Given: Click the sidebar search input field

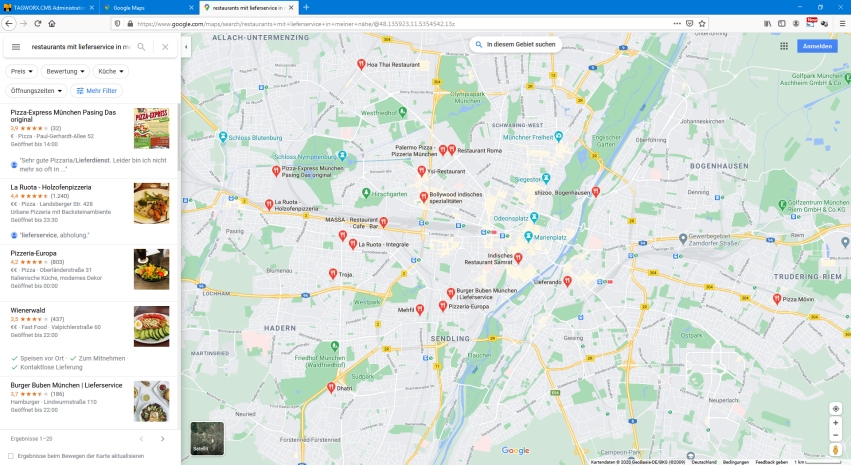Looking at the screenshot, I should point(80,47).
